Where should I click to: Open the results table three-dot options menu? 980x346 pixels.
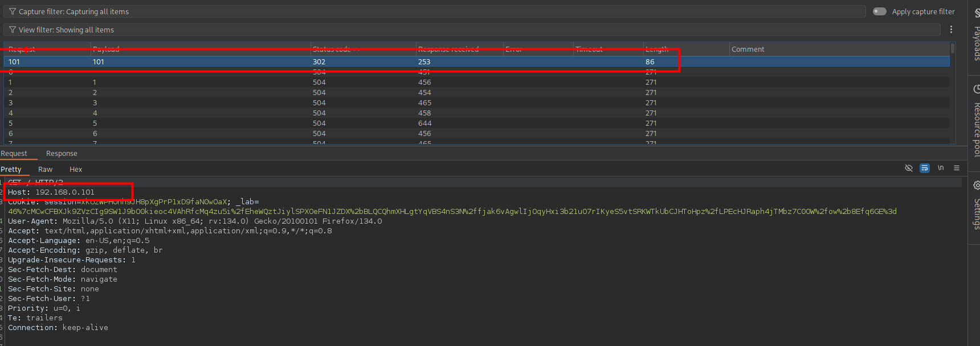tap(951, 30)
